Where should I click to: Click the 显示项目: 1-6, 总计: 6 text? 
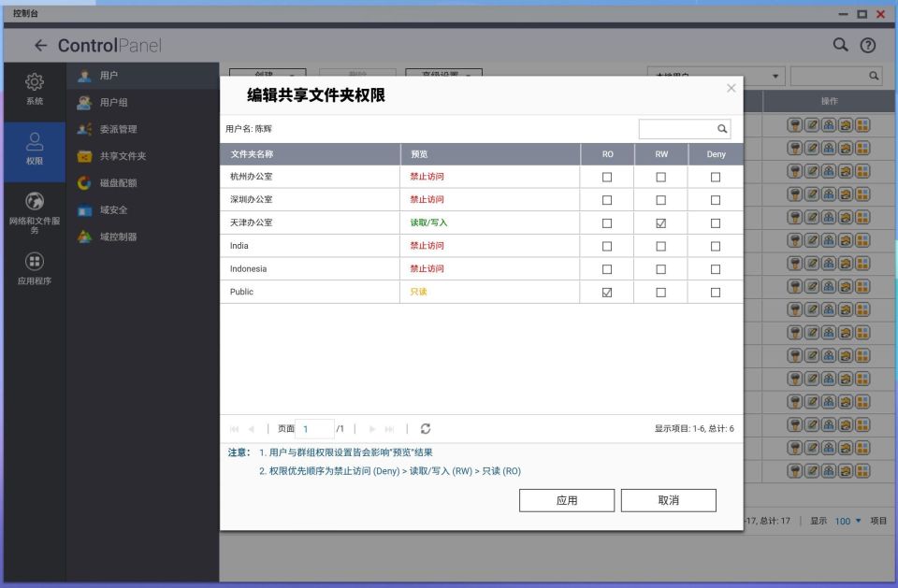tap(694, 429)
